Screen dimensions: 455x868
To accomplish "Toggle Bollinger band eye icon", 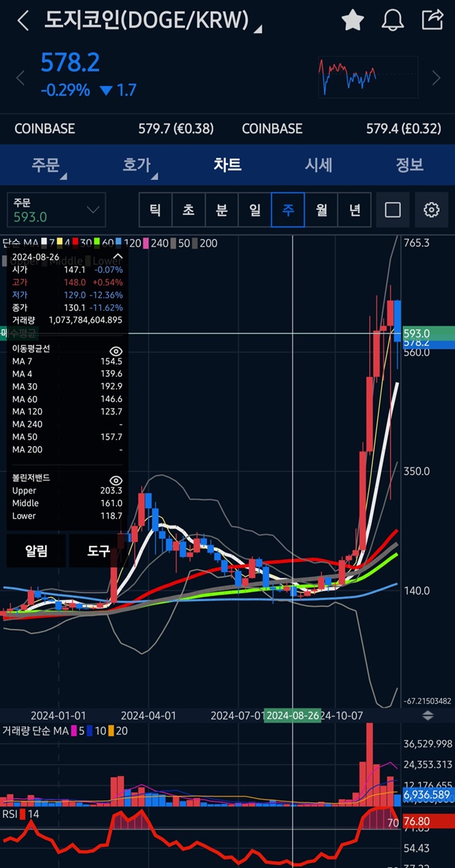I will click(115, 480).
